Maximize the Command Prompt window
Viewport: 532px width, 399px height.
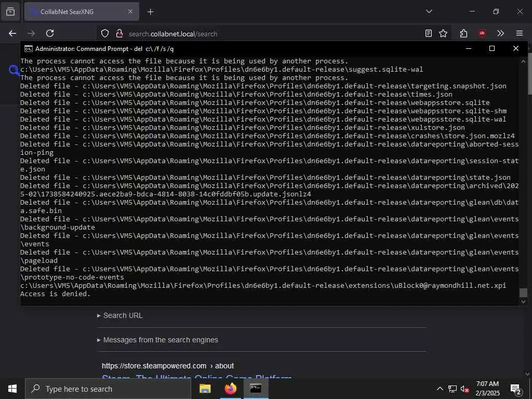[x=492, y=48]
